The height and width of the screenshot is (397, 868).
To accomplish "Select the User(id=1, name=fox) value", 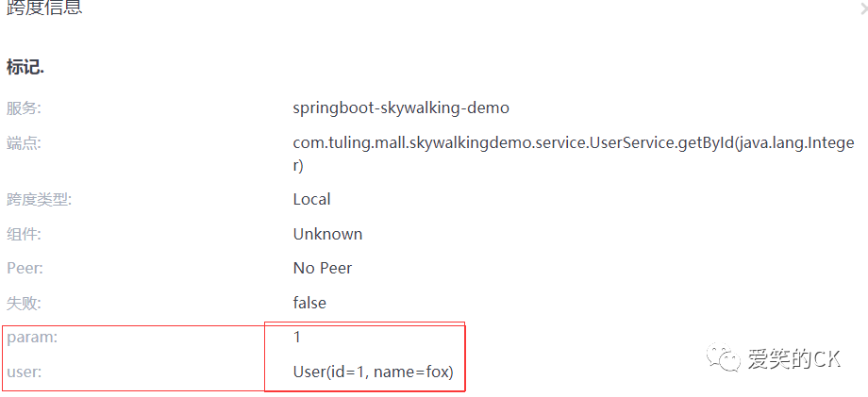I will 373,372.
